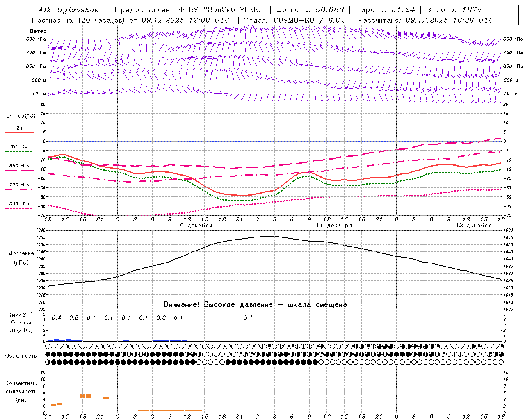Image resolution: width=525 pixels, height=420 pixels.
Task: Click the (км) unit label under convective cloudiness
Action: coord(21,399)
